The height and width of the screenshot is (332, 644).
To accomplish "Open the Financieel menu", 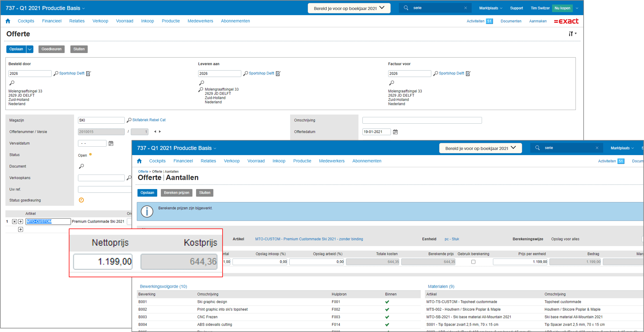I will coord(52,21).
